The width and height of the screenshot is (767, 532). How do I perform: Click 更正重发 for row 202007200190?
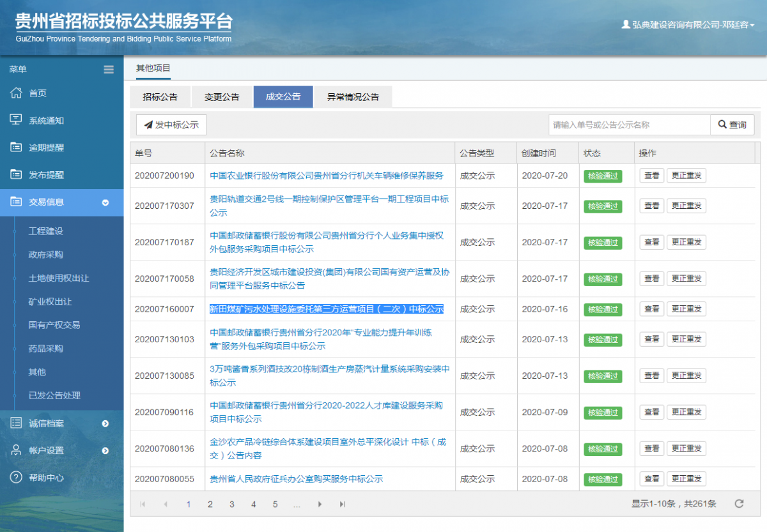click(686, 176)
